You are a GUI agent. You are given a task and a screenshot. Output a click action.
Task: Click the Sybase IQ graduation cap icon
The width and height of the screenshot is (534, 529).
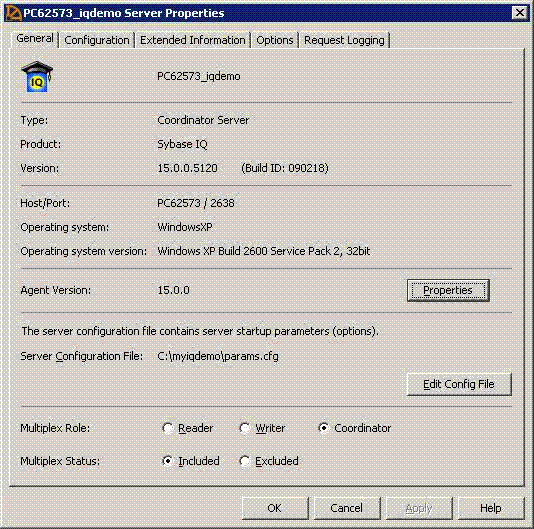(x=37, y=77)
